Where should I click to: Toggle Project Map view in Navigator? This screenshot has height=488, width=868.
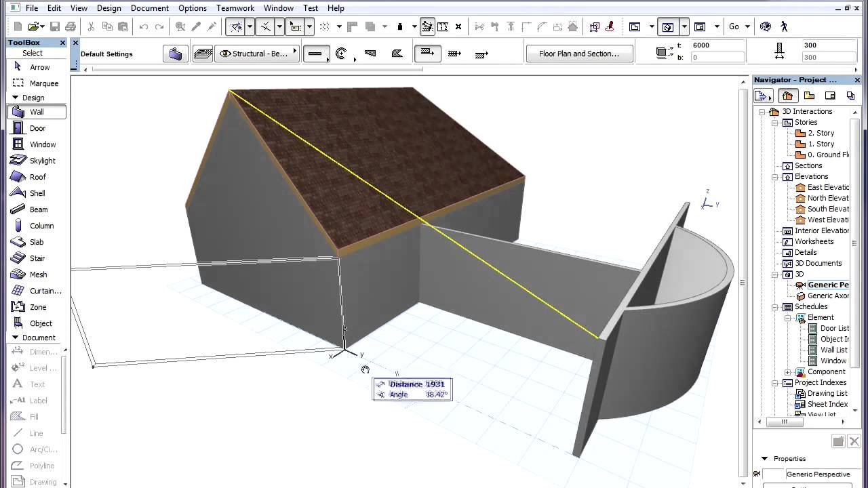[x=787, y=96]
